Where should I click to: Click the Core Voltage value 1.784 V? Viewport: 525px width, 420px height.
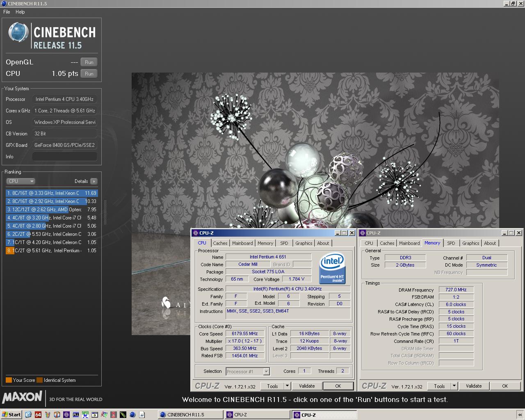tap(297, 279)
